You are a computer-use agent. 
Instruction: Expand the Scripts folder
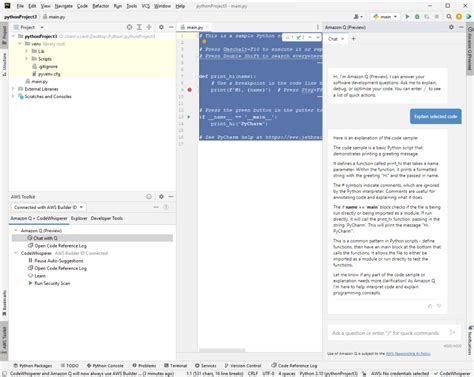point(27,59)
